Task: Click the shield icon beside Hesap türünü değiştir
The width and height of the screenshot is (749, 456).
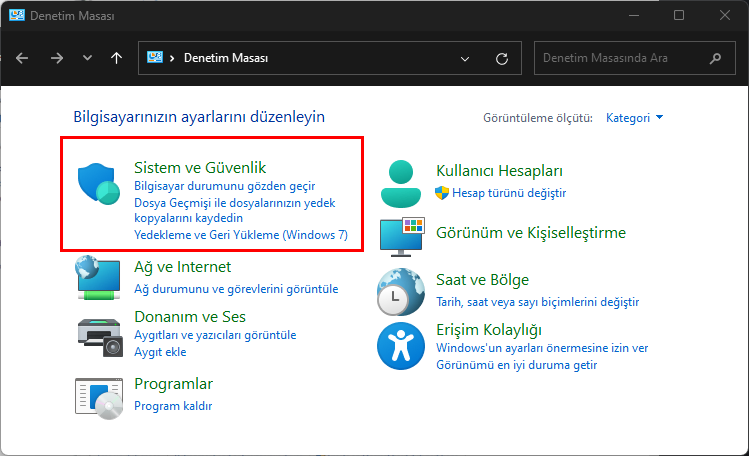Action: point(442,193)
